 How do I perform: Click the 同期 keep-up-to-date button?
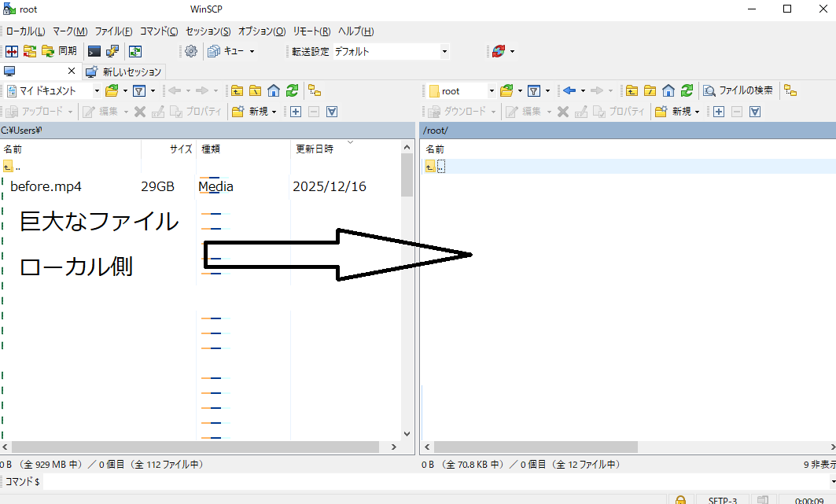(x=59, y=51)
